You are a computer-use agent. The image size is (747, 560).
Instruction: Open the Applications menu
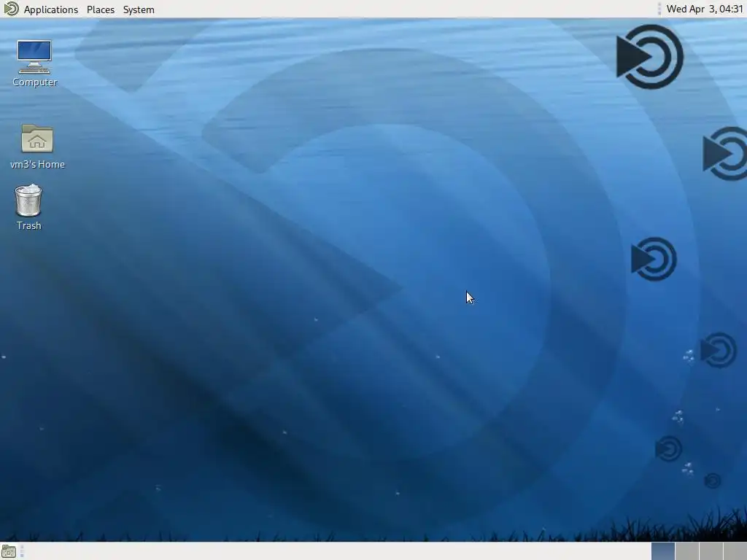pos(50,9)
